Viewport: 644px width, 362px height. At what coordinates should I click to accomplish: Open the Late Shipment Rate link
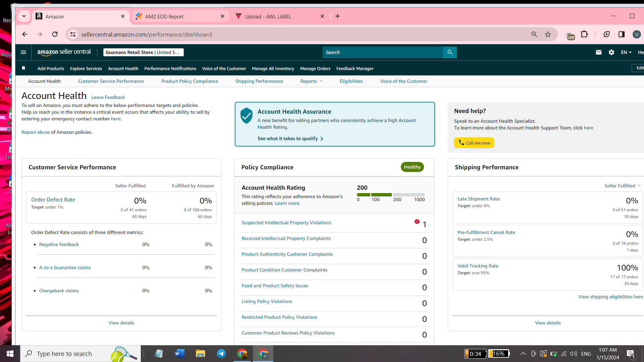tap(478, 199)
